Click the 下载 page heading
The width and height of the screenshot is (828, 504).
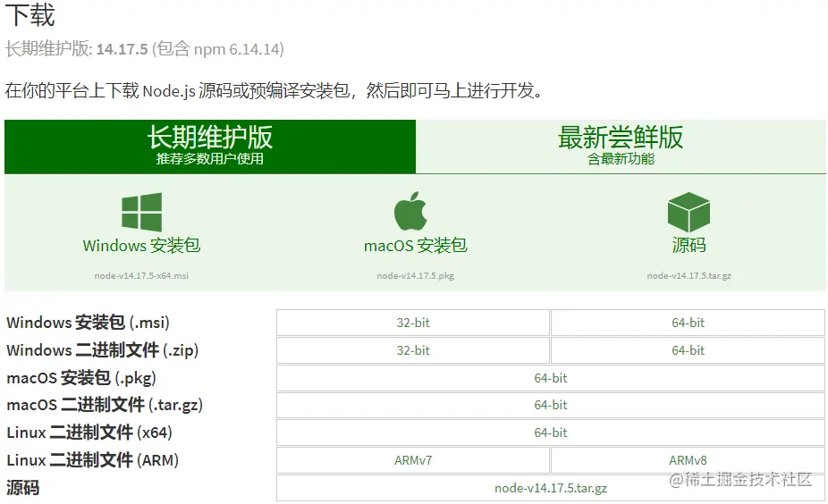point(30,15)
